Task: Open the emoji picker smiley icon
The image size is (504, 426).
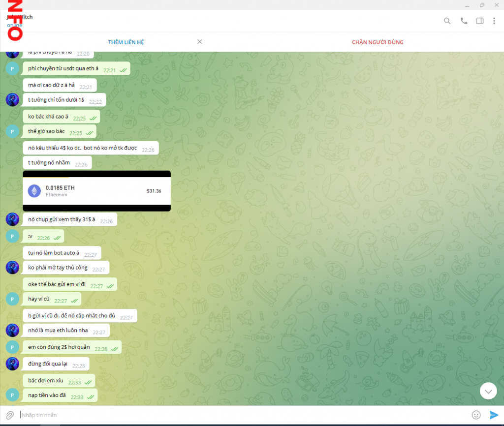Action: point(476,415)
